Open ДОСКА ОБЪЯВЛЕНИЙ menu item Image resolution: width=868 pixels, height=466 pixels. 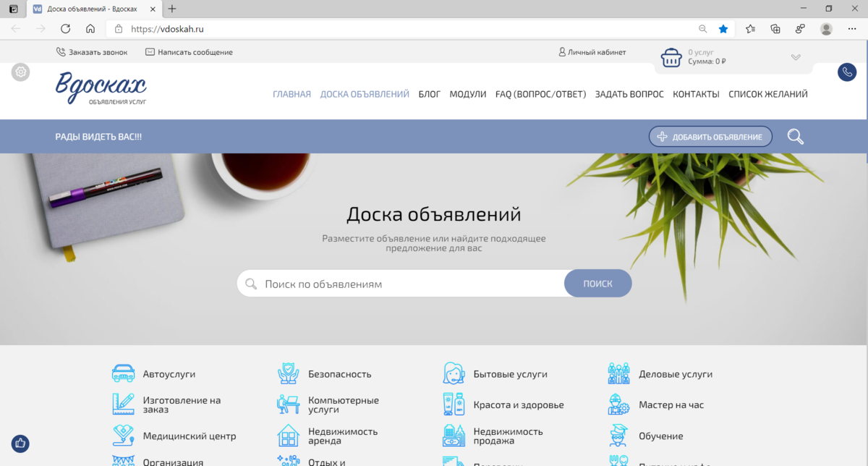point(365,94)
